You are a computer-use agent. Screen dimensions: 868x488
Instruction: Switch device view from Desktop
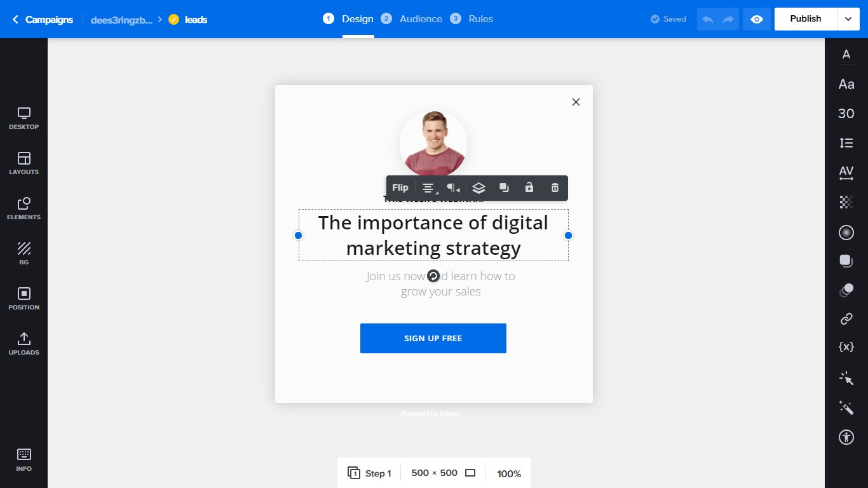24,118
